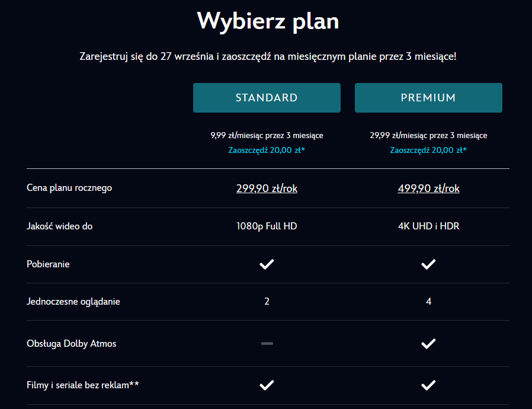
Task: Click the Standard 'Zaoszczędź 20,00 zł*' text
Action: tap(267, 150)
